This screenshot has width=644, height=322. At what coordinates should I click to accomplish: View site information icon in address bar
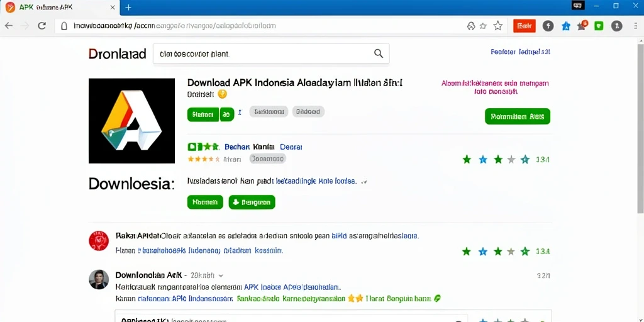click(x=64, y=26)
